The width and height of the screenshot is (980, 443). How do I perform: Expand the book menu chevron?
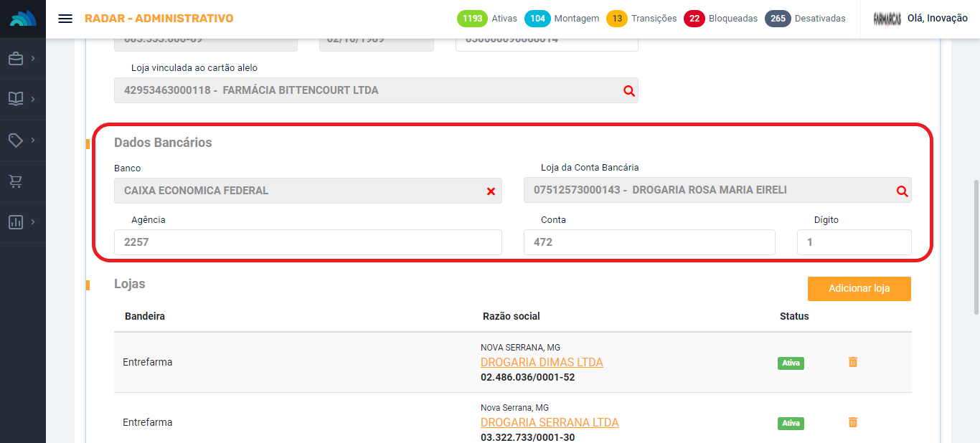(33, 99)
